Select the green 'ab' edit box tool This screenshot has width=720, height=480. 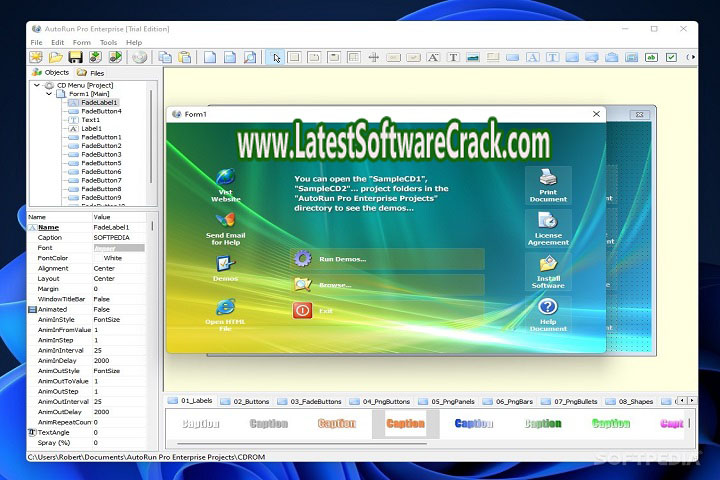coord(651,57)
